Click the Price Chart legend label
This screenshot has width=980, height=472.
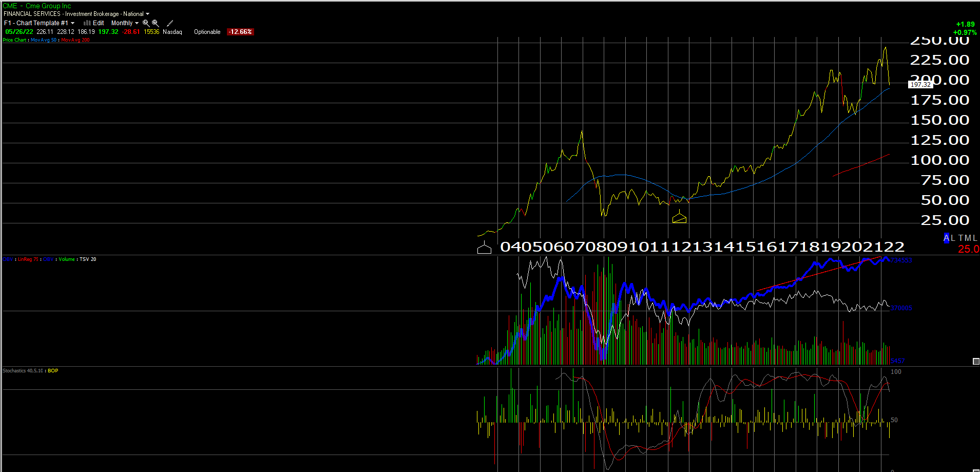(x=14, y=40)
